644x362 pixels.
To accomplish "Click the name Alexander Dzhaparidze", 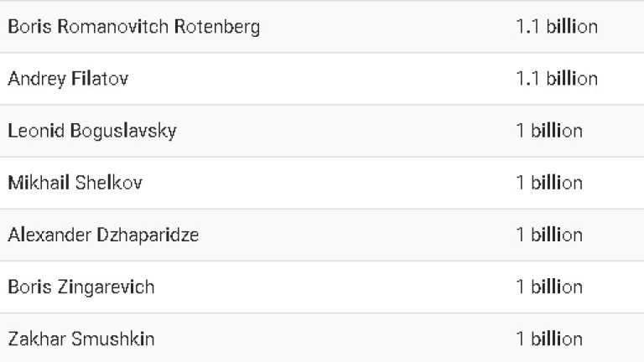I will [103, 235].
